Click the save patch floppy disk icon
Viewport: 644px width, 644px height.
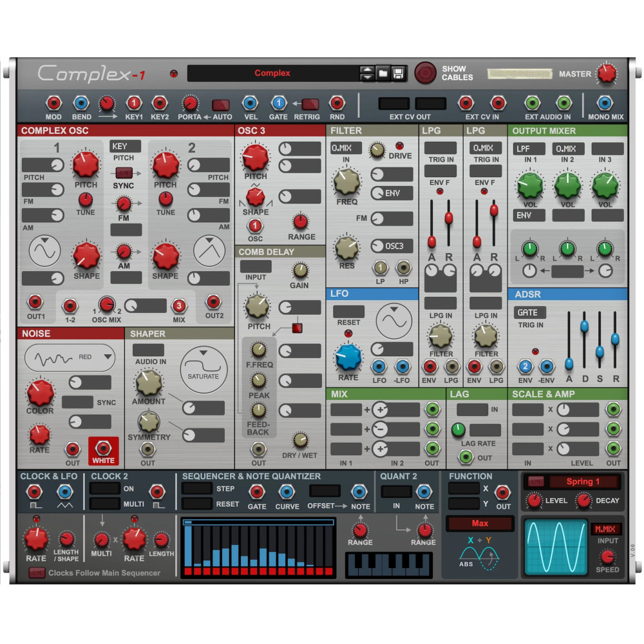398,73
